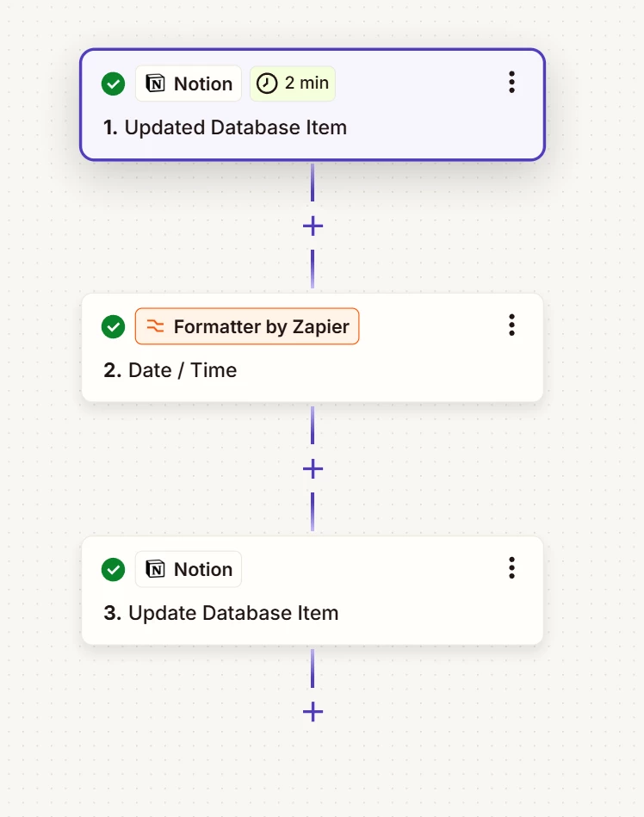The height and width of the screenshot is (817, 644).
Task: Click the Notion app badge in trigger step
Action: [188, 84]
